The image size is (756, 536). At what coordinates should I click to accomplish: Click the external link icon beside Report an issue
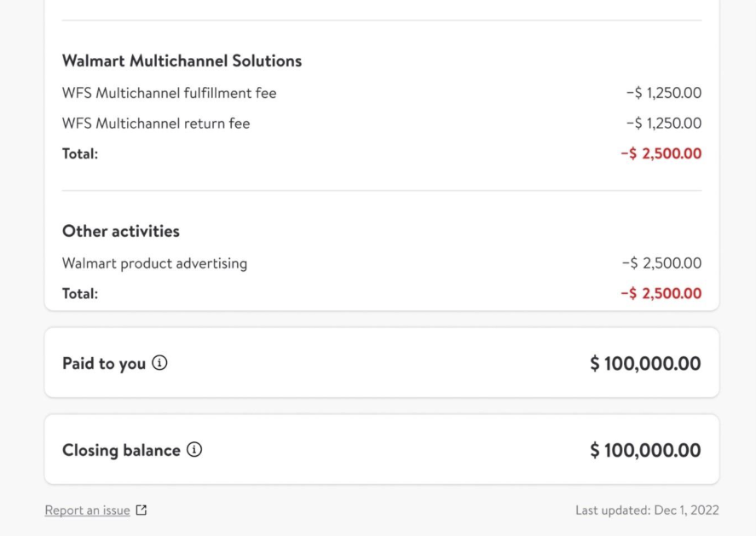141,510
